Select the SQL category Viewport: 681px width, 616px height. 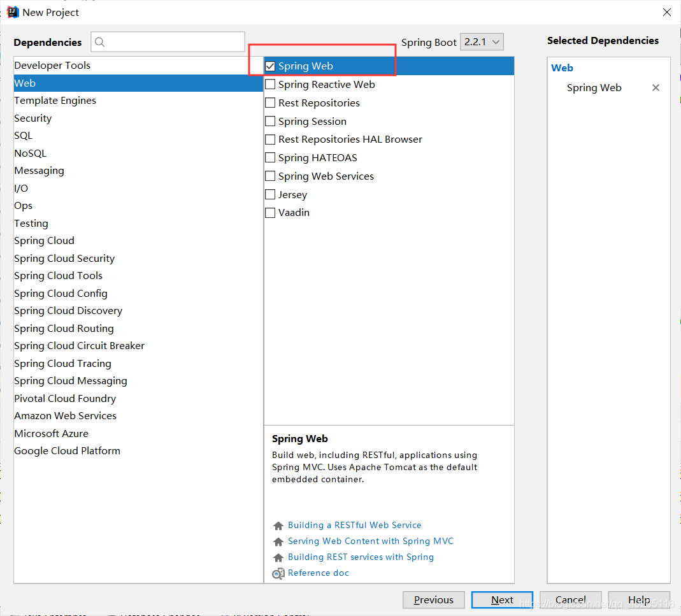pyautogui.click(x=138, y=136)
